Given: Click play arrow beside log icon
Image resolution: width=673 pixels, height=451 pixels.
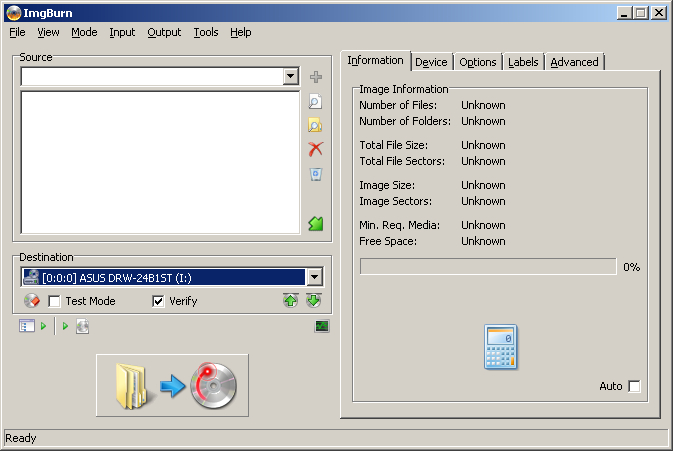Looking at the screenshot, I should point(43,326).
